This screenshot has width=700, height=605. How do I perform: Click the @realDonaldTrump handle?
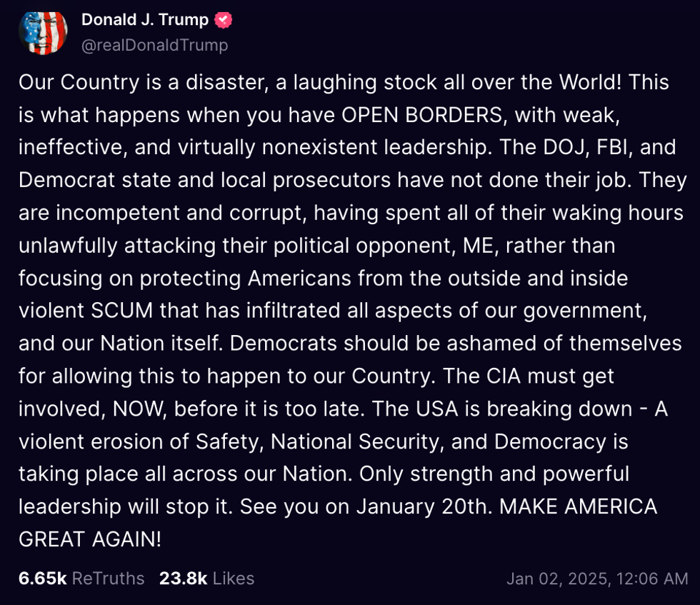click(154, 44)
